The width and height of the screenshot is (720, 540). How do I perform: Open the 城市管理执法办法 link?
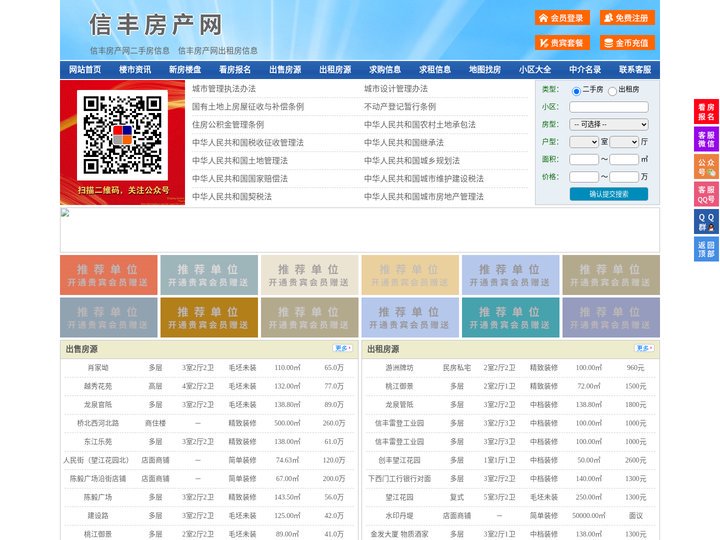tap(224, 89)
